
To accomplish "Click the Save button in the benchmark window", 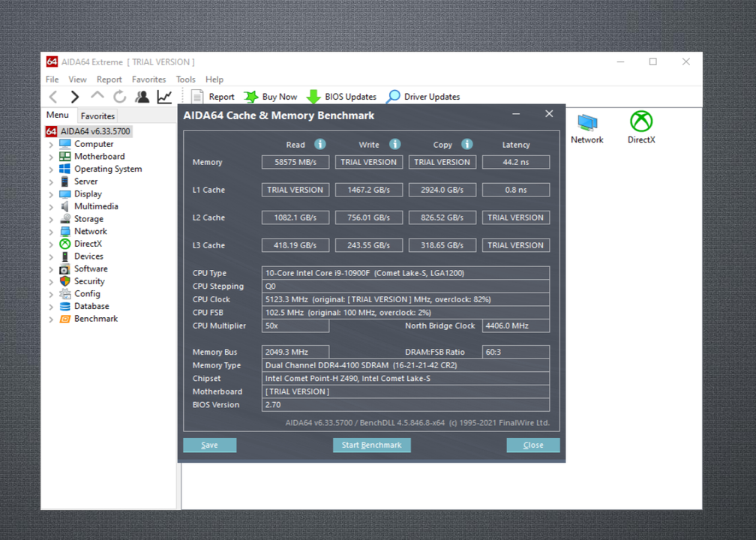I will (209, 445).
